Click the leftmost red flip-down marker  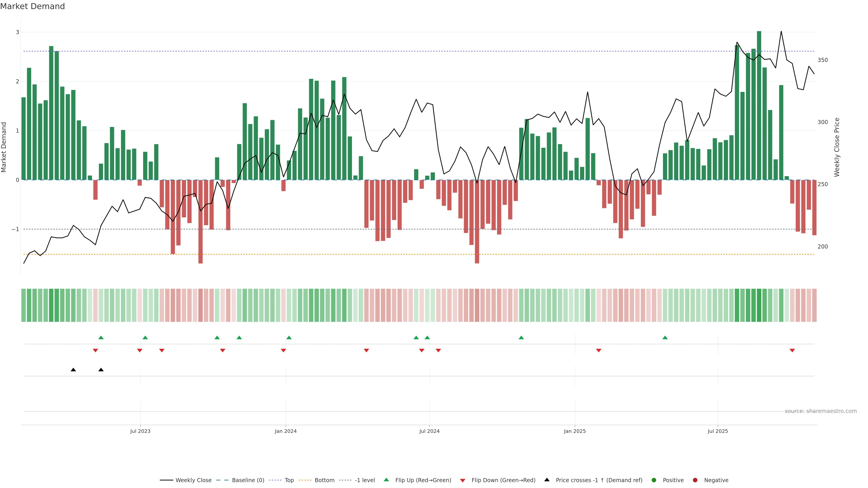pyautogui.click(x=95, y=351)
